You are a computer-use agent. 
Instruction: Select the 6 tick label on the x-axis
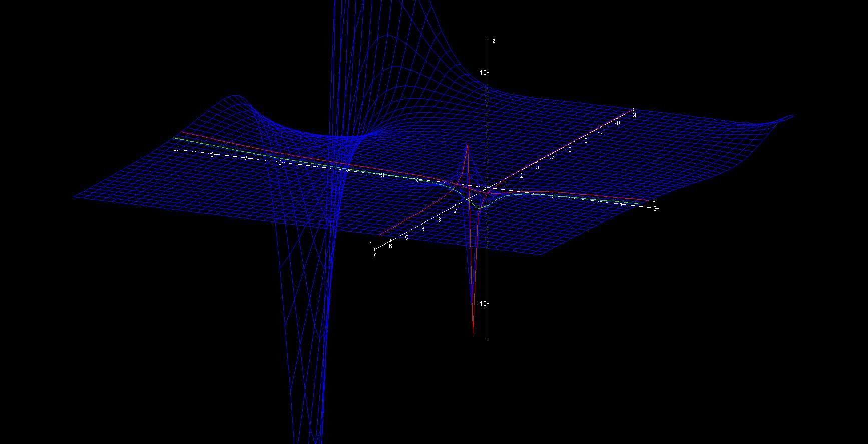tap(390, 246)
